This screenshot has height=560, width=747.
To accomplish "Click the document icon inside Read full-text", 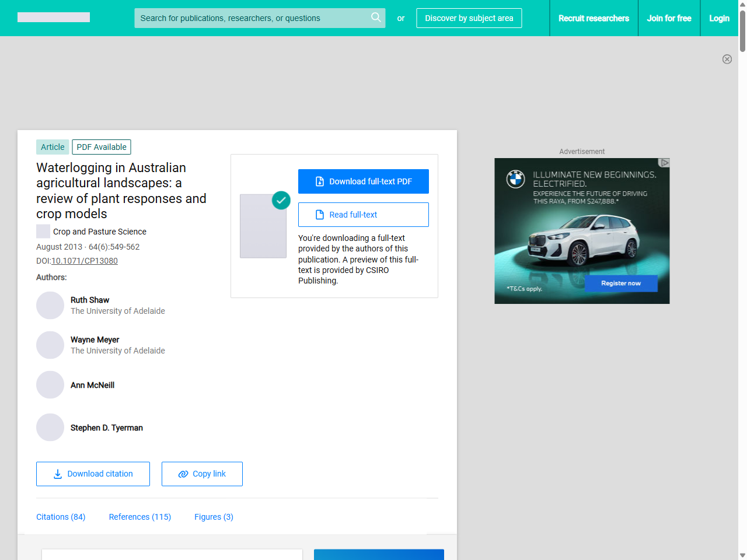I will [319, 215].
